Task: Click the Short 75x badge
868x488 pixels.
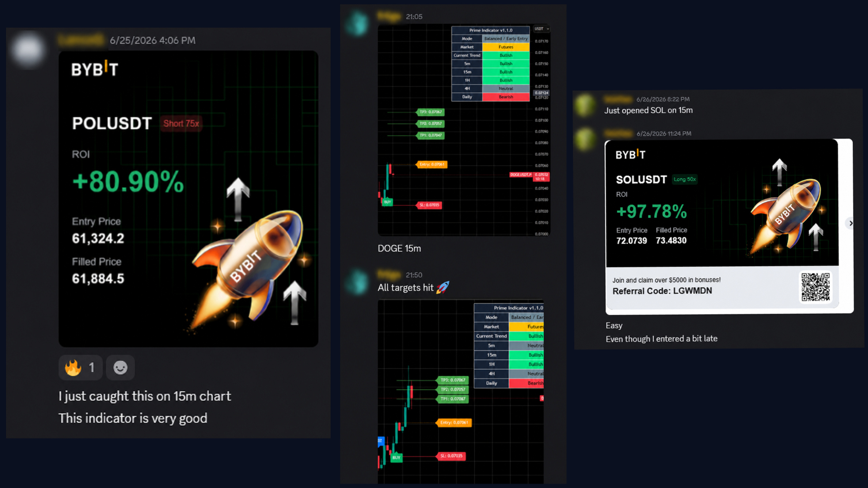Action: click(181, 123)
